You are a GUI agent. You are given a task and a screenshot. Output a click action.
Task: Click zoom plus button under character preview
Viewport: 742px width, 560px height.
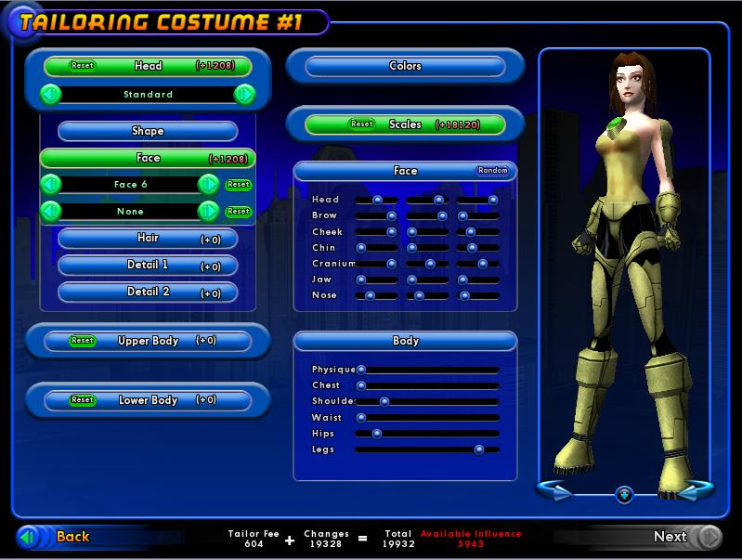click(x=624, y=495)
